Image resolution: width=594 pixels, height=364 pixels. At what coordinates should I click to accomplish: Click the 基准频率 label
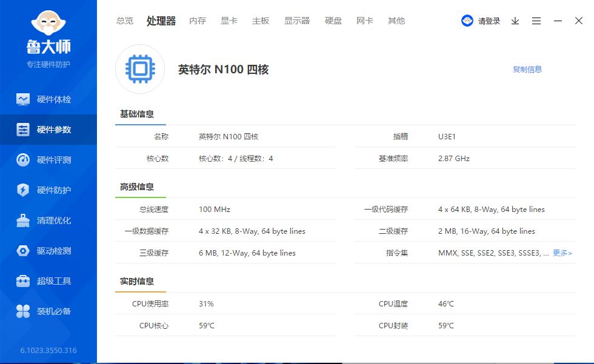(x=393, y=159)
